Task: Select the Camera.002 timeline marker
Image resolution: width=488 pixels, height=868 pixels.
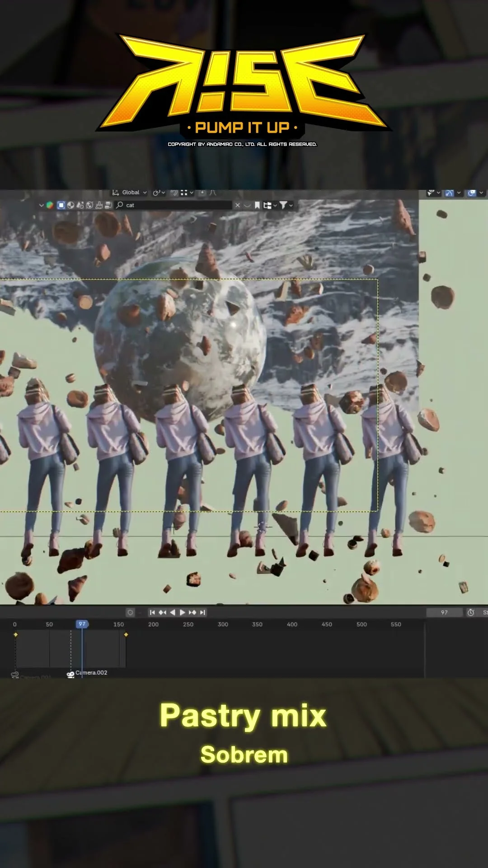Action: pos(87,673)
